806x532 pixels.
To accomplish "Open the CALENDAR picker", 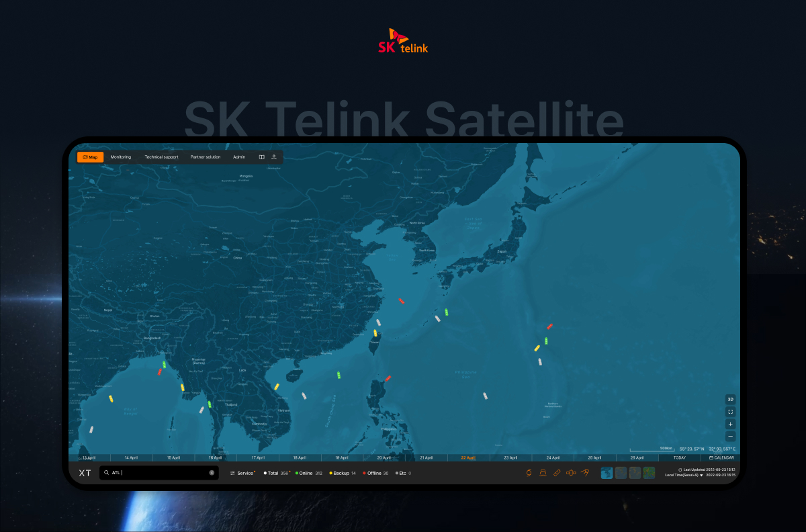I will 721,457.
